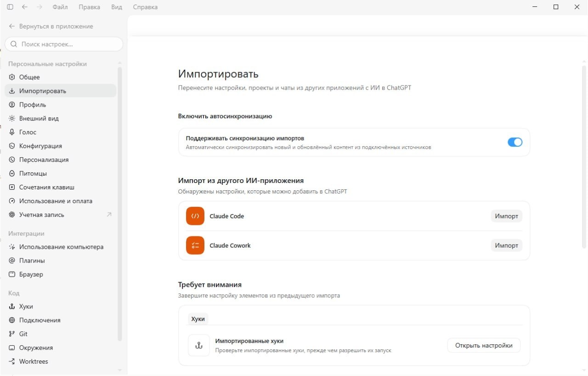Click the text Обнаружены настройки, которые можно добавить
The width and height of the screenshot is (588, 376).
point(262,191)
